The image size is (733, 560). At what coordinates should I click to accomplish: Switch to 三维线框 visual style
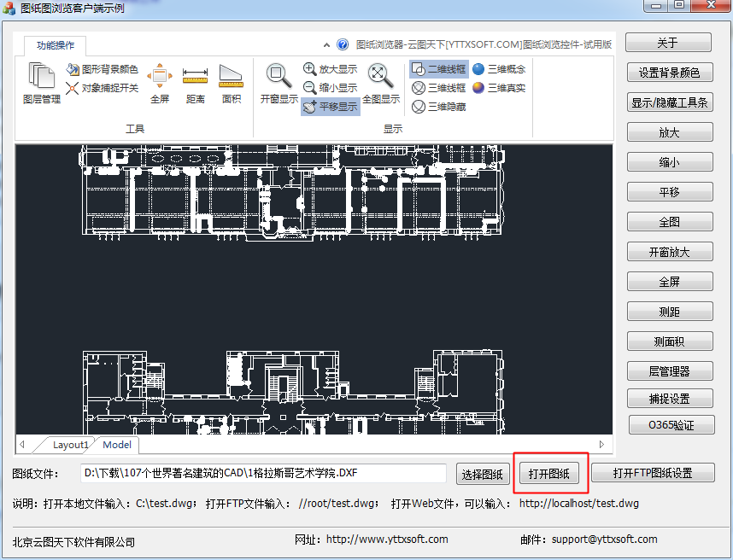coord(439,88)
